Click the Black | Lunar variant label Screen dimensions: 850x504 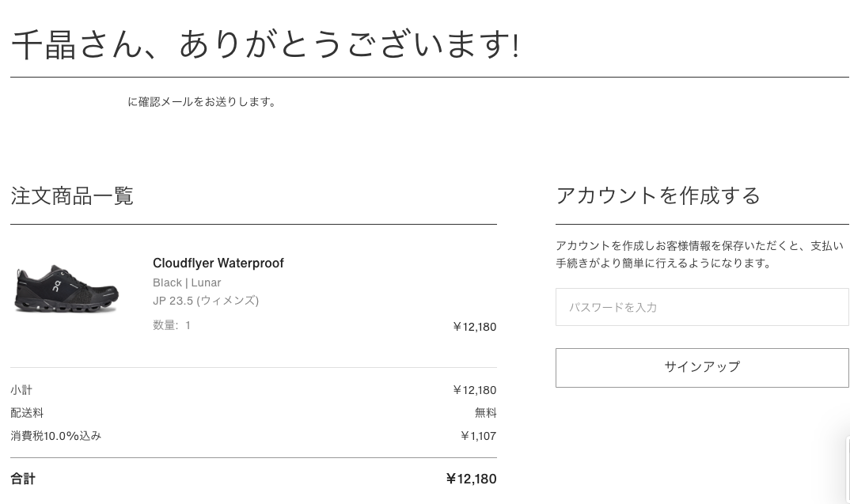pyautogui.click(x=187, y=282)
